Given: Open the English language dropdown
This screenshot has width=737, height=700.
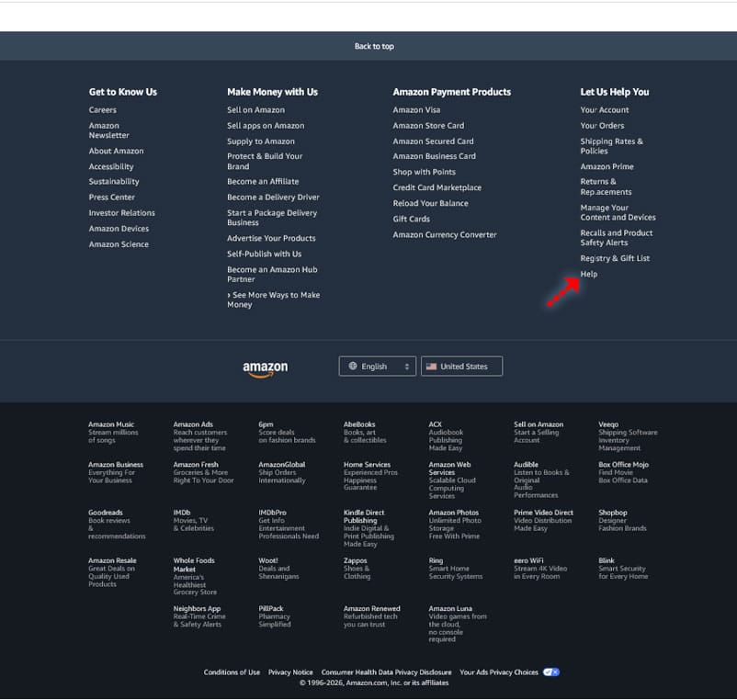Looking at the screenshot, I should 377,366.
